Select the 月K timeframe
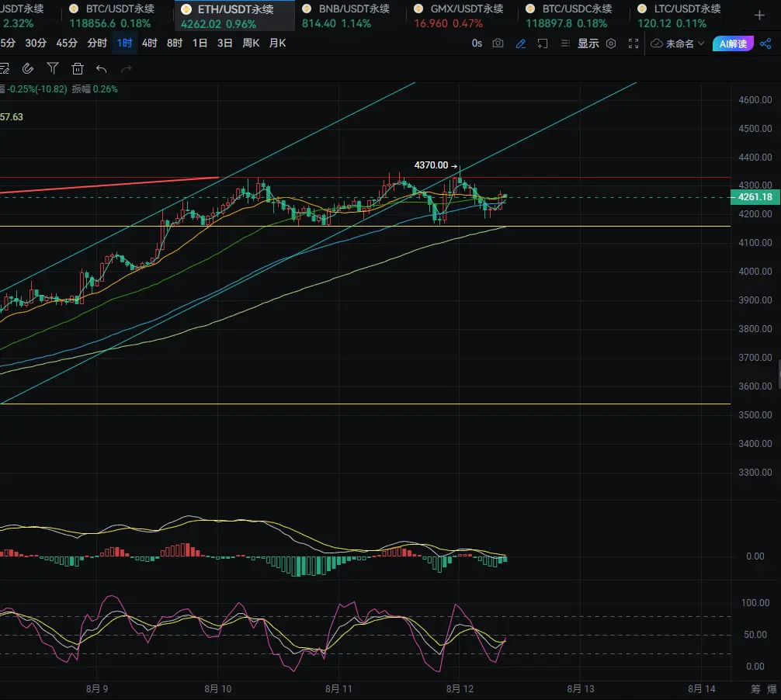The height and width of the screenshot is (700, 781). click(277, 43)
